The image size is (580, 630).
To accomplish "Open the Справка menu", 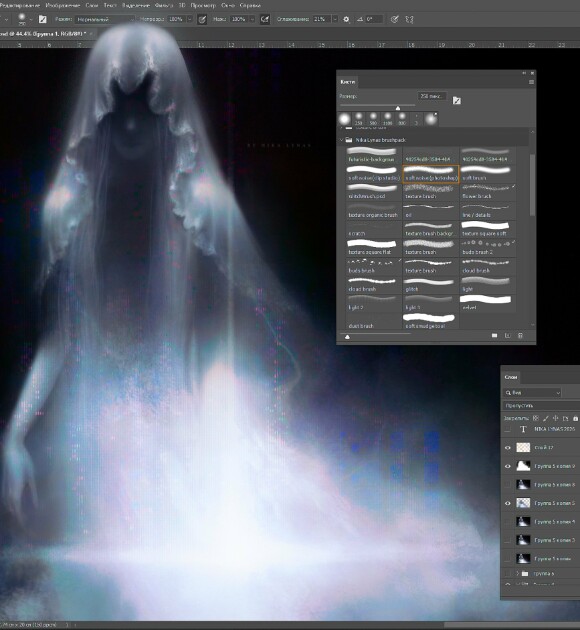I will 250,5.
